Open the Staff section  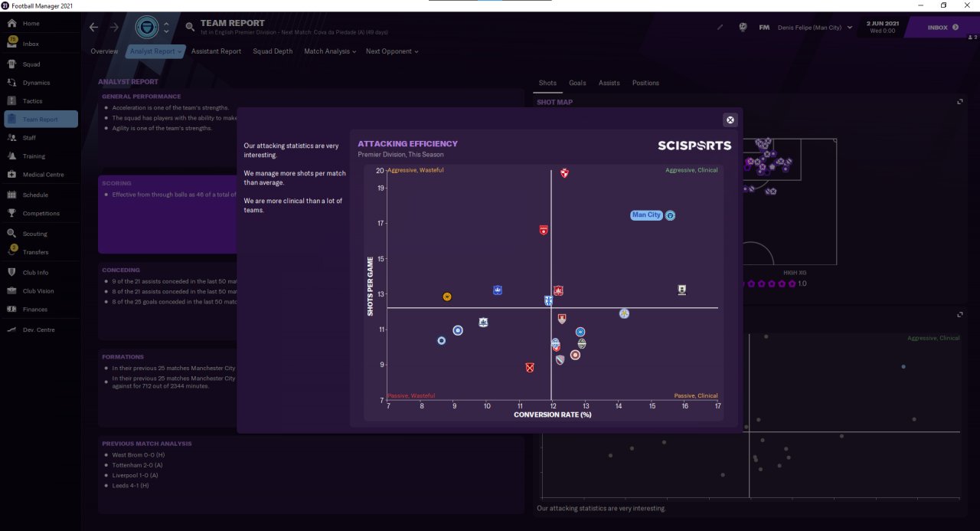click(29, 138)
